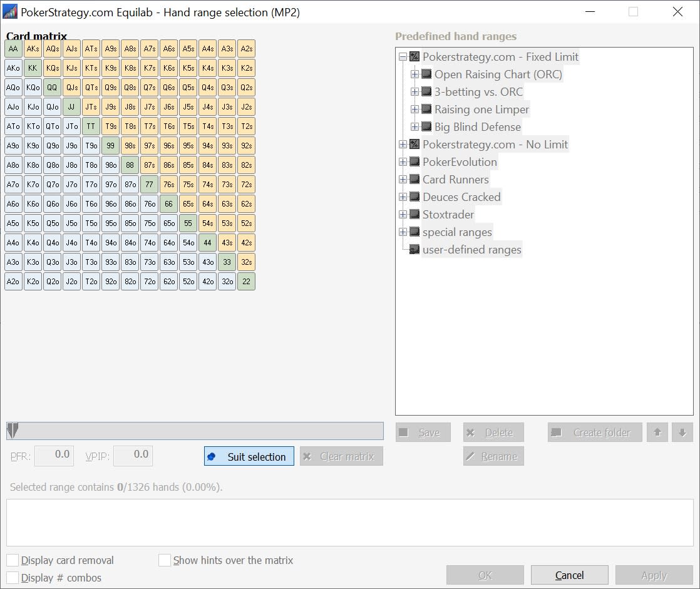Toggle 72o cell in card matrix

tap(150, 282)
